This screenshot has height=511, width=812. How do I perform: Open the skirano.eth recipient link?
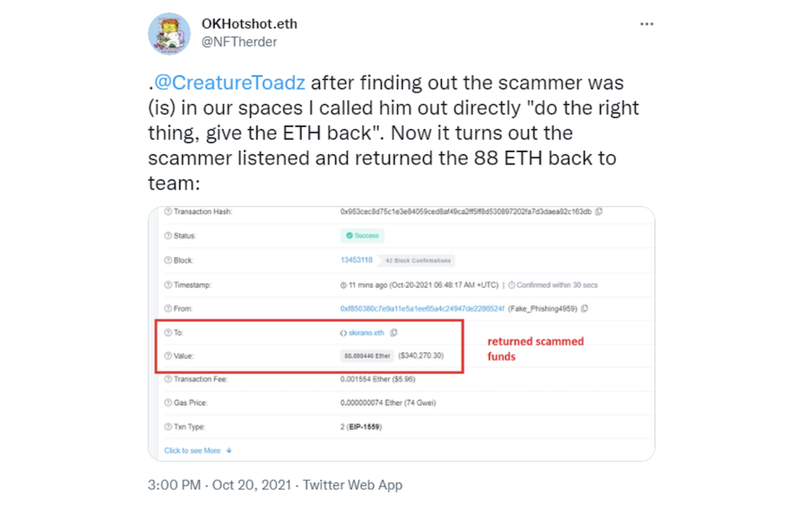point(366,333)
